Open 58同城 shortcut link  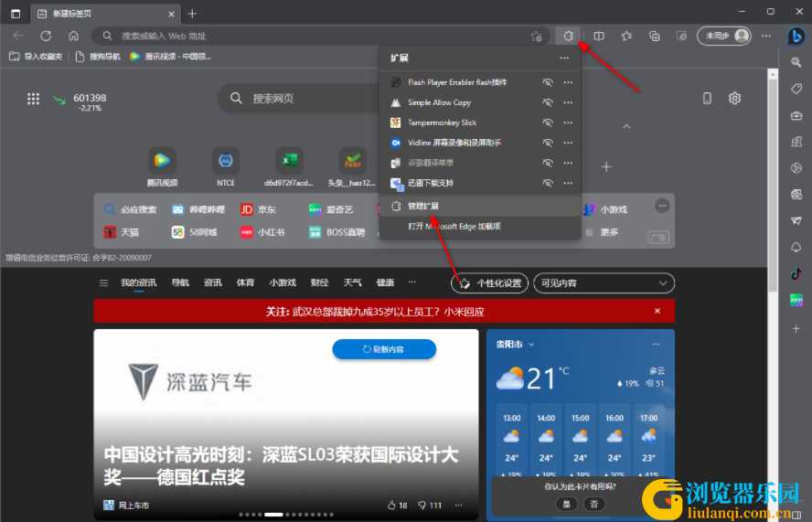194,232
